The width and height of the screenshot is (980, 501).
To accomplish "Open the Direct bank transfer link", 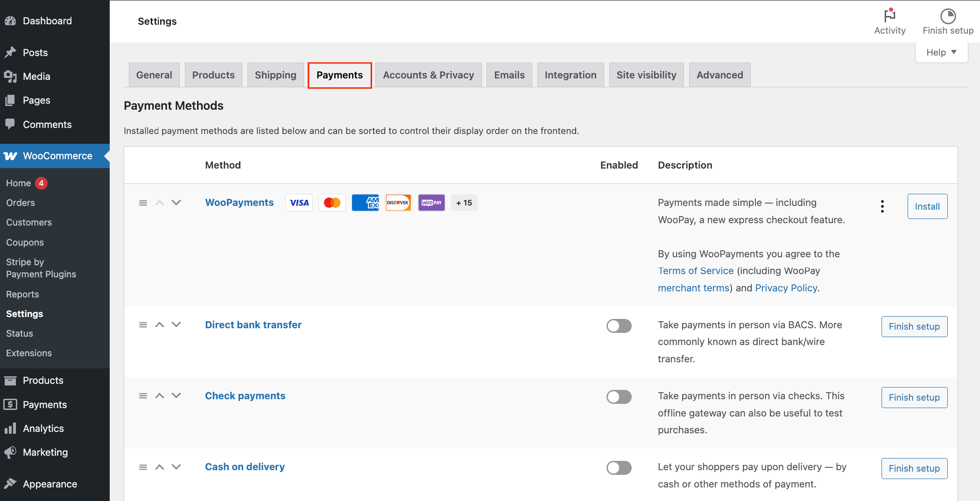I will pos(254,325).
